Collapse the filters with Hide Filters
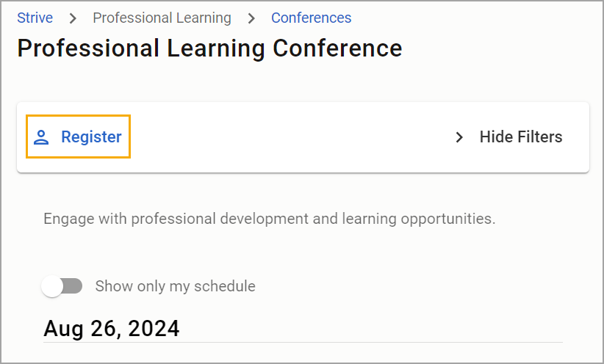 (508, 137)
